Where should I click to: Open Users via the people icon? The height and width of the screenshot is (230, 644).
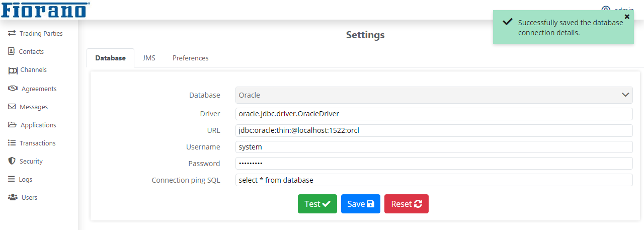click(x=13, y=197)
